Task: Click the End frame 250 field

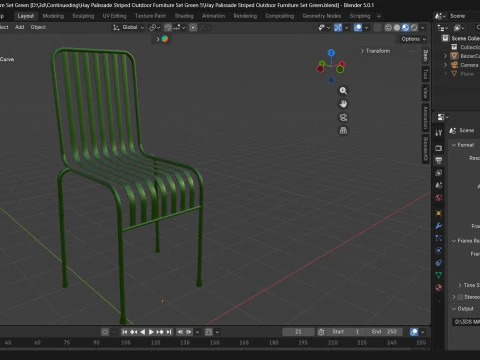Action: coord(384,332)
